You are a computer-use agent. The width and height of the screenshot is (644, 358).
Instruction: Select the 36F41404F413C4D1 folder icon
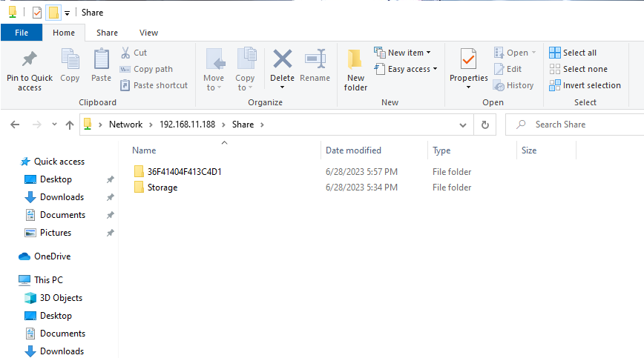click(139, 171)
